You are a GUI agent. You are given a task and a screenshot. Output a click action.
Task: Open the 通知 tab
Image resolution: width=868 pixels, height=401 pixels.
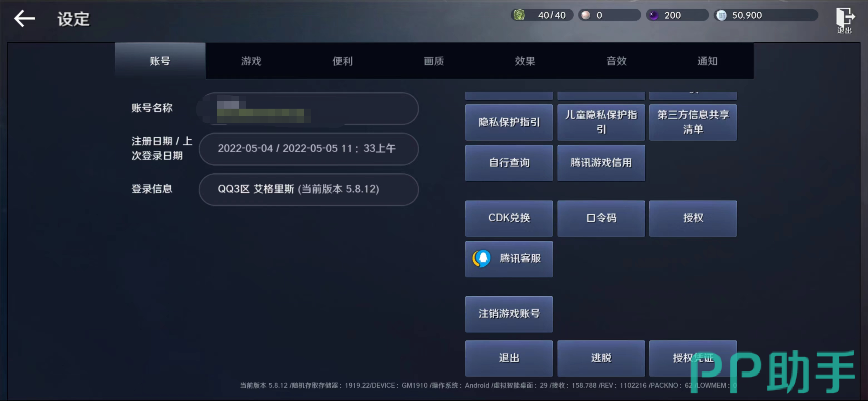[707, 61]
